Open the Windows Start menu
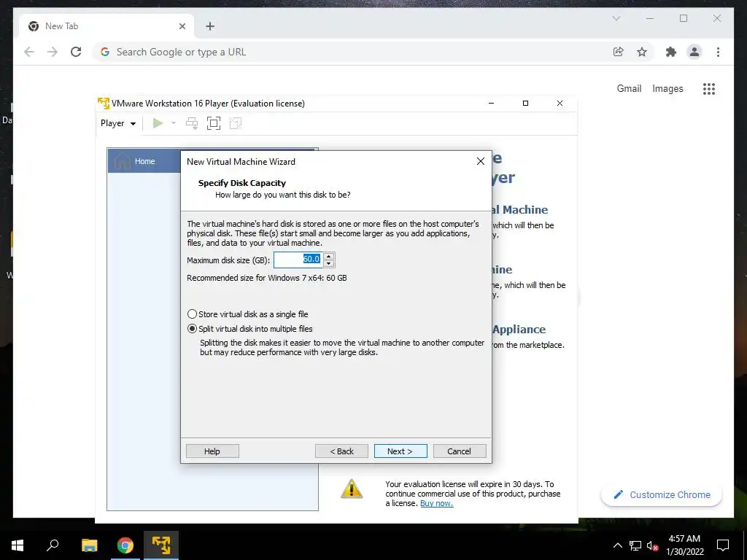Screen dimensions: 747x560 coord(18,545)
